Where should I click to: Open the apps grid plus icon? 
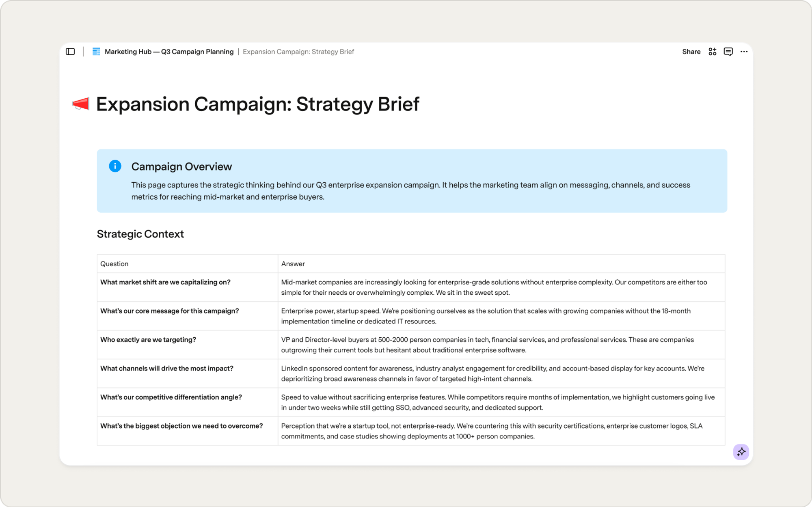pyautogui.click(x=713, y=52)
